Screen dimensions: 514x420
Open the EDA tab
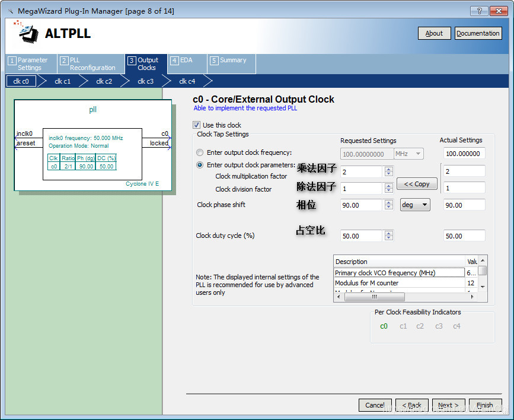(x=187, y=63)
